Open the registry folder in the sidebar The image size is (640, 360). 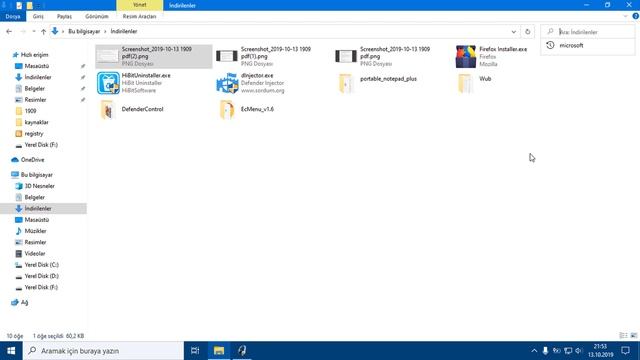coord(33,133)
